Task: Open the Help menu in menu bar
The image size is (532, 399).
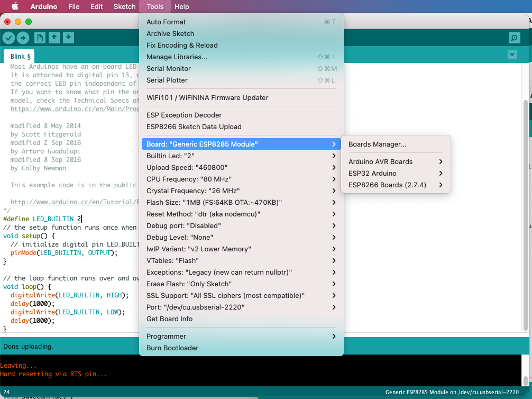Action: [182, 6]
